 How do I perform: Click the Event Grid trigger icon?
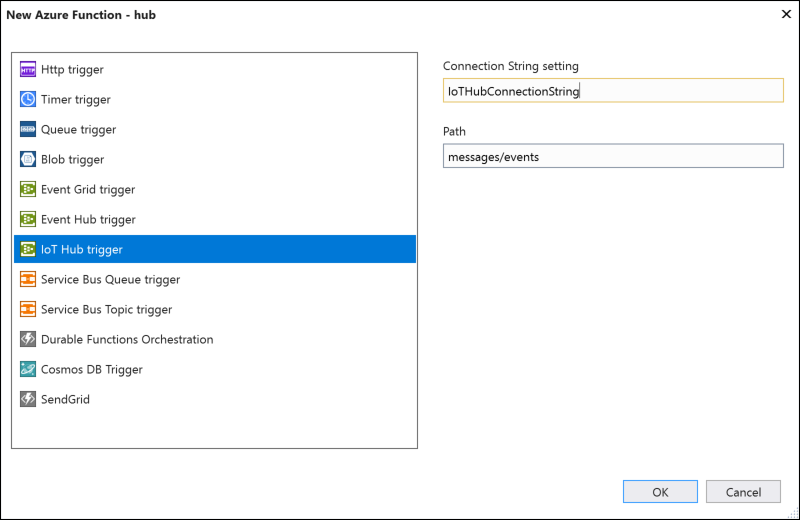(28, 189)
